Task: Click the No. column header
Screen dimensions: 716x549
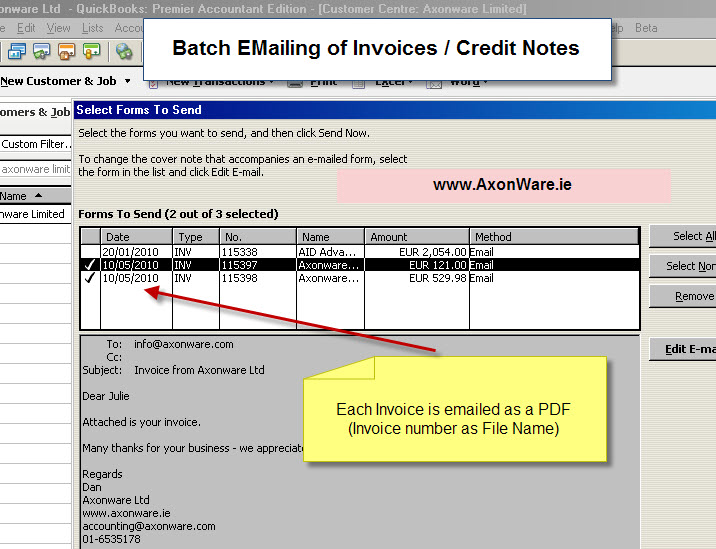Action: pos(258,237)
